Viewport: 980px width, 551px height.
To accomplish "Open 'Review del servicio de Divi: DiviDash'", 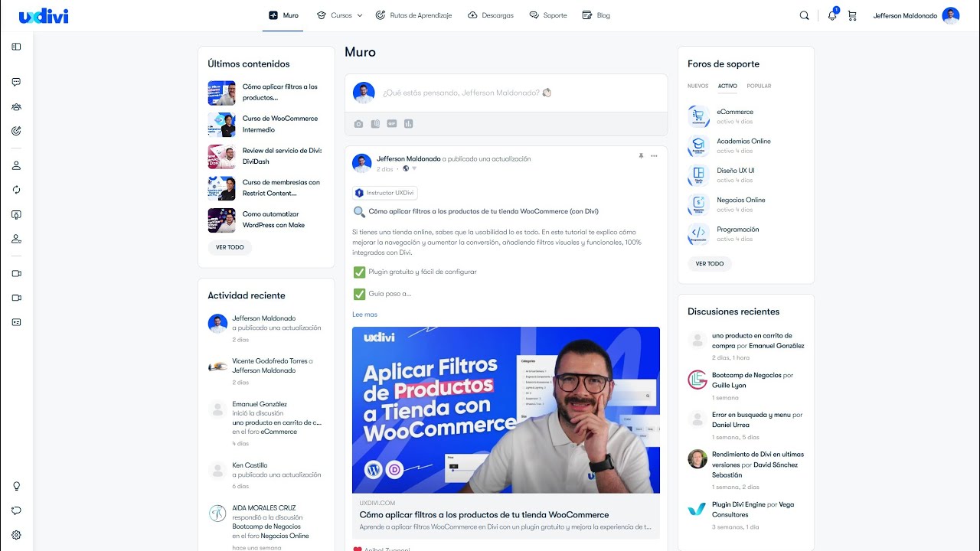I will [x=282, y=156].
